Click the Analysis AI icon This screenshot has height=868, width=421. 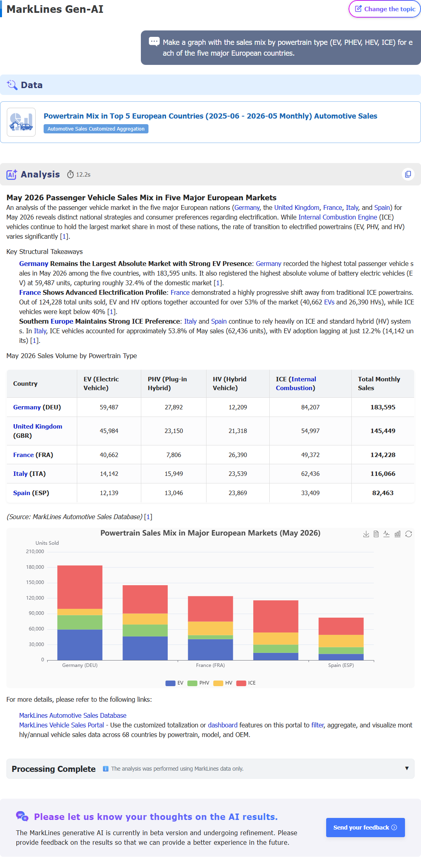12,174
